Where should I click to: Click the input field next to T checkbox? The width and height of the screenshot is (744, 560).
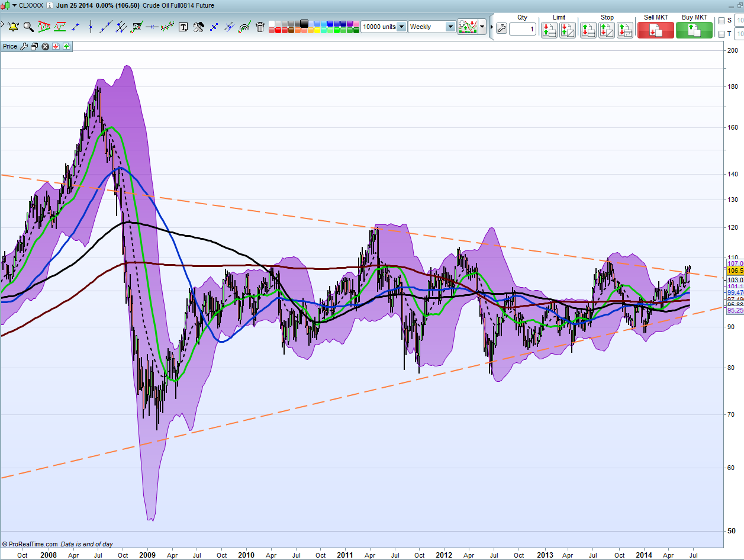(739, 34)
